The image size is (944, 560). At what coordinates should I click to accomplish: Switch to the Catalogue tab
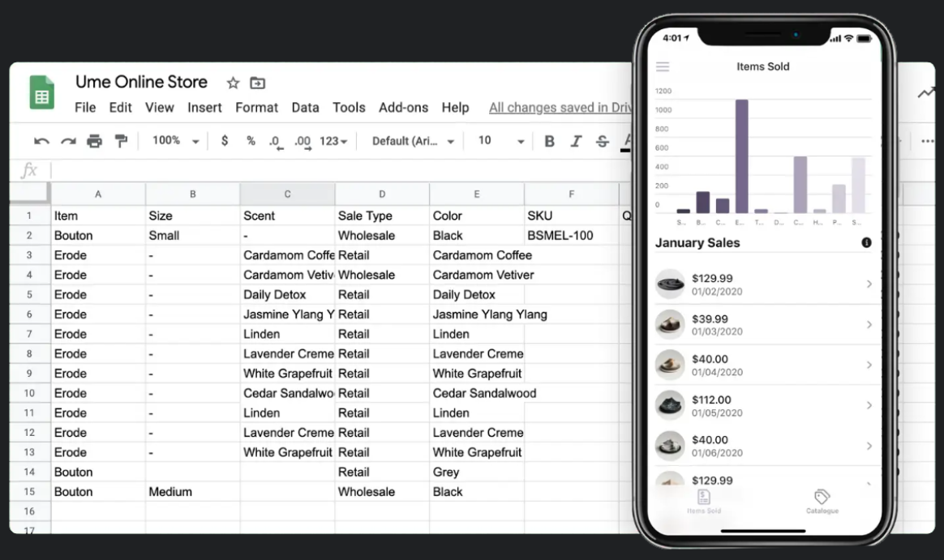click(x=822, y=501)
